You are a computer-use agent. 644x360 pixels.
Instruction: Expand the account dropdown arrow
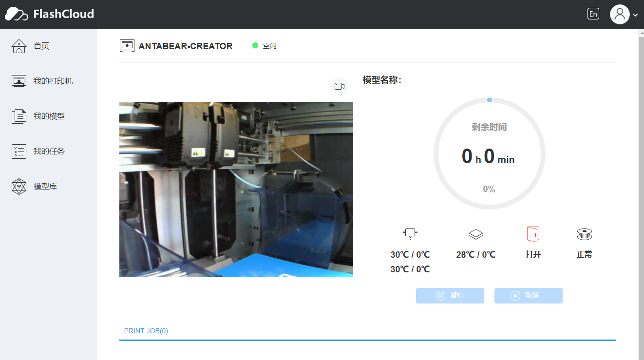pos(635,15)
